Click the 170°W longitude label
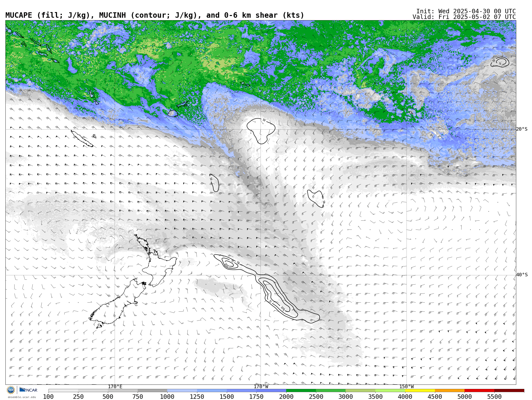This screenshot has height=400, width=532. click(x=261, y=387)
